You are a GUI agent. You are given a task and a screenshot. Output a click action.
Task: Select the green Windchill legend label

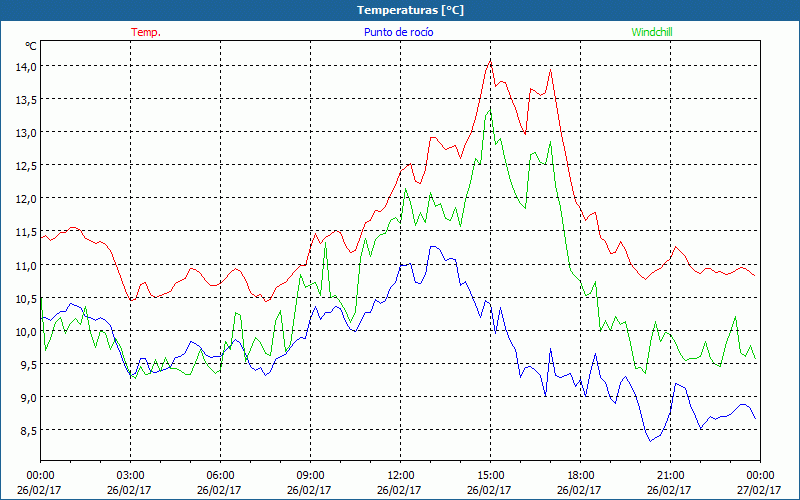point(652,32)
